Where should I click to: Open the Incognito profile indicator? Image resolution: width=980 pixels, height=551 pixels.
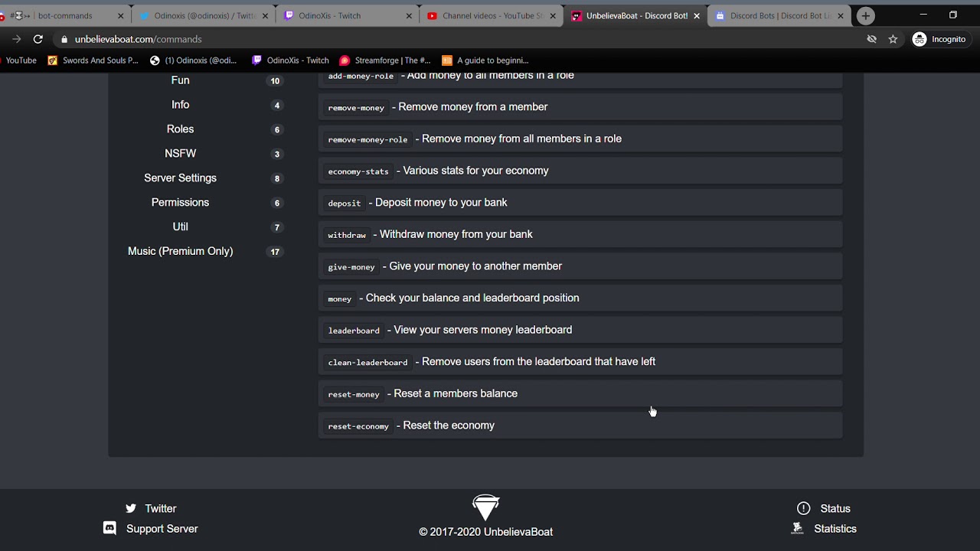pos(939,39)
